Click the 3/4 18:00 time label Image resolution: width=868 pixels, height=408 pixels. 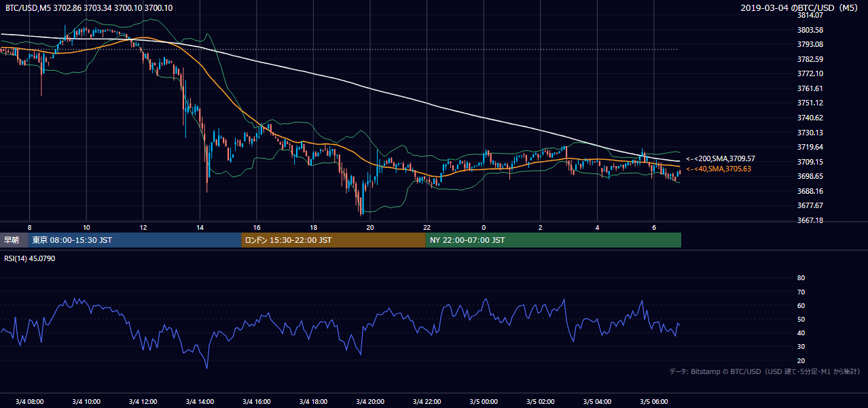pyautogui.click(x=313, y=402)
